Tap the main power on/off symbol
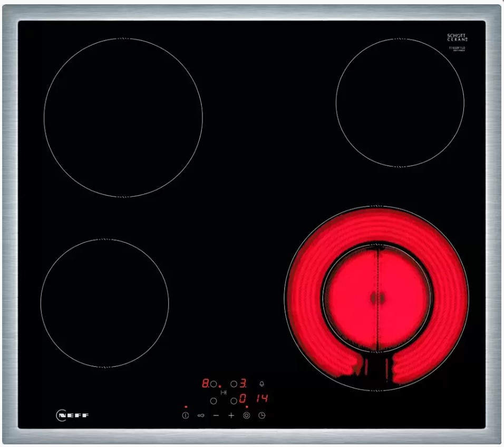504x447 pixels. pyautogui.click(x=186, y=415)
